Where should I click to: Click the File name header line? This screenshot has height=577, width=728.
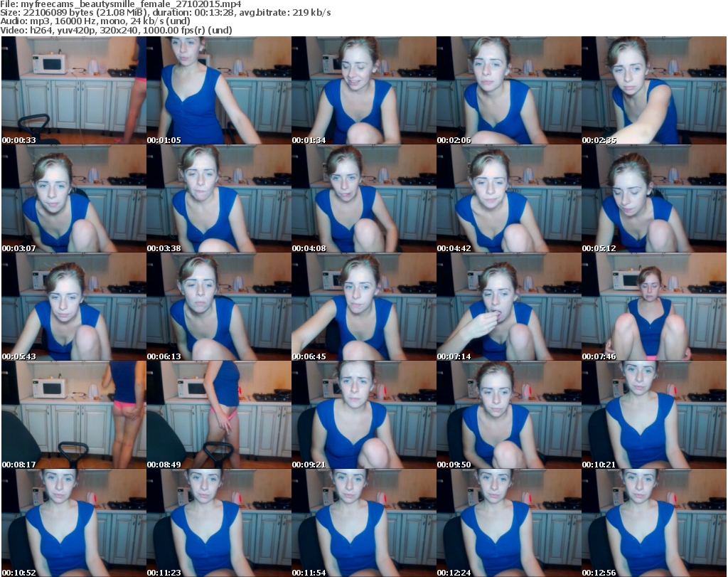pyautogui.click(x=121, y=4)
